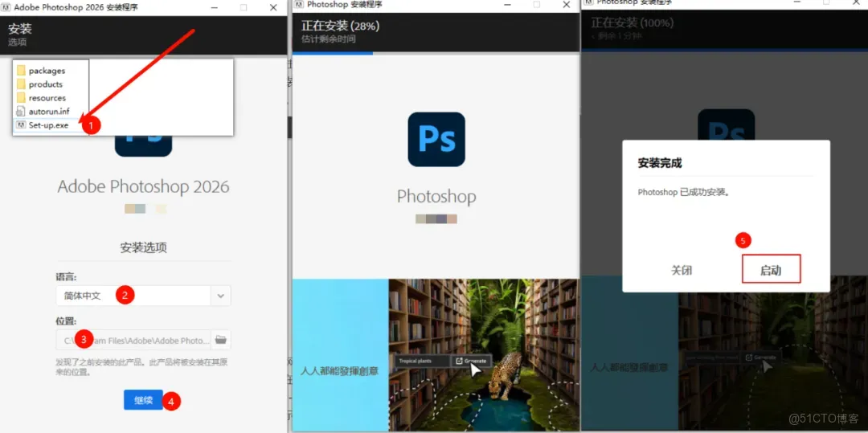Image resolution: width=868 pixels, height=433 pixels.
Task: Click the 语言 label
Action: tap(66, 276)
